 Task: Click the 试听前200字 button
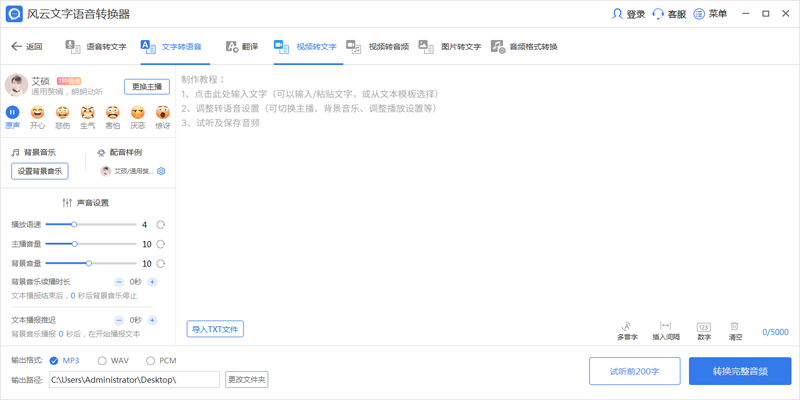pos(635,371)
